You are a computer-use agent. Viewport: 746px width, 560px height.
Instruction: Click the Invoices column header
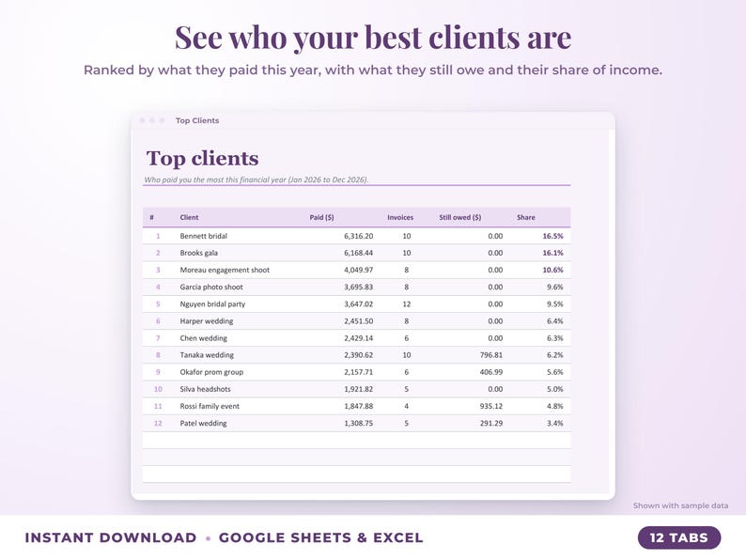(x=400, y=217)
